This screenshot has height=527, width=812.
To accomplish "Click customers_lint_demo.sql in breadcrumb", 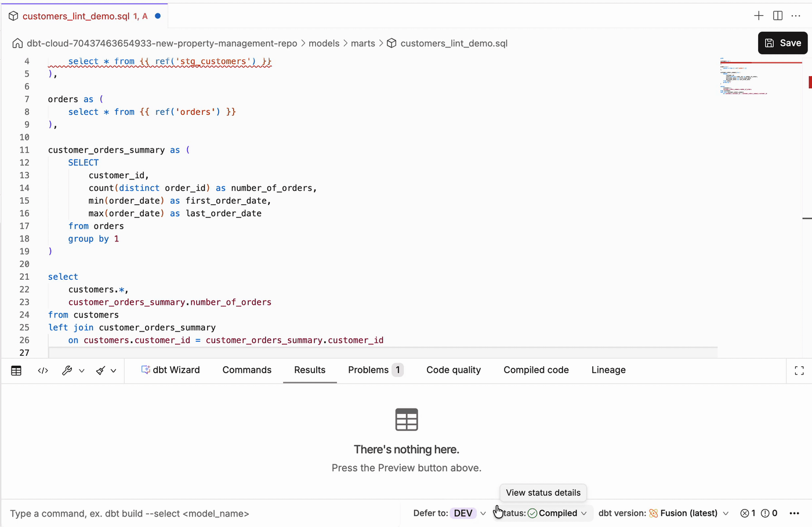I will coord(454,44).
